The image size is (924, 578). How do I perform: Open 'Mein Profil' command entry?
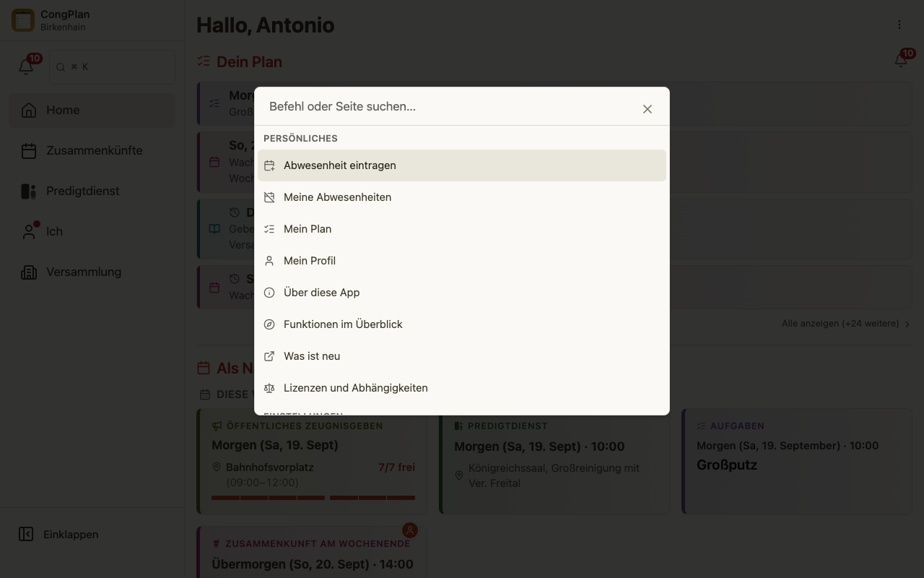click(x=462, y=261)
